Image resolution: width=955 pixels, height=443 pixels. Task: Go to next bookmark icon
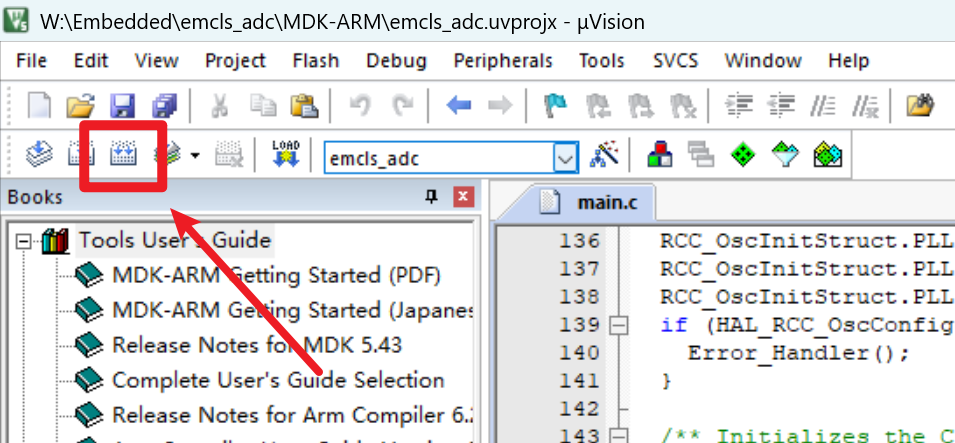pyautogui.click(x=640, y=105)
